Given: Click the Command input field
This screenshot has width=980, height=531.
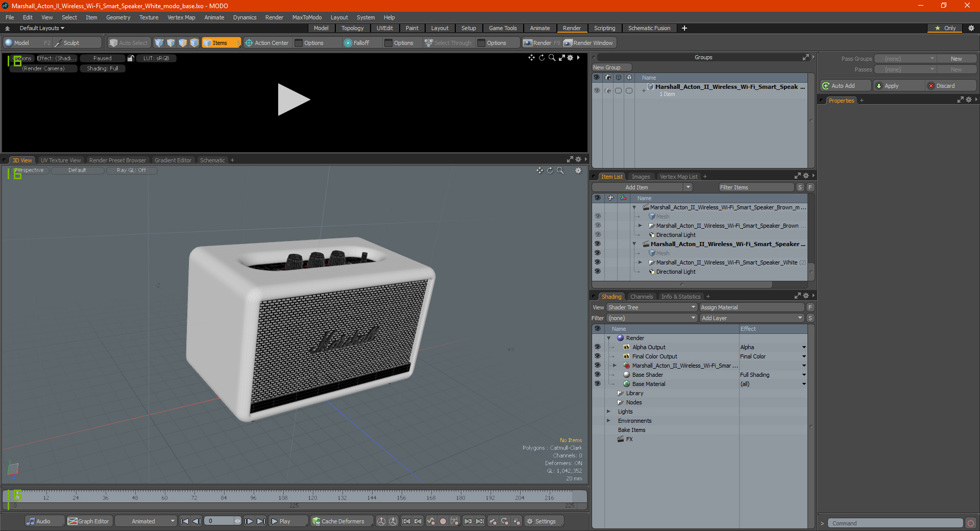Looking at the screenshot, I should (895, 523).
